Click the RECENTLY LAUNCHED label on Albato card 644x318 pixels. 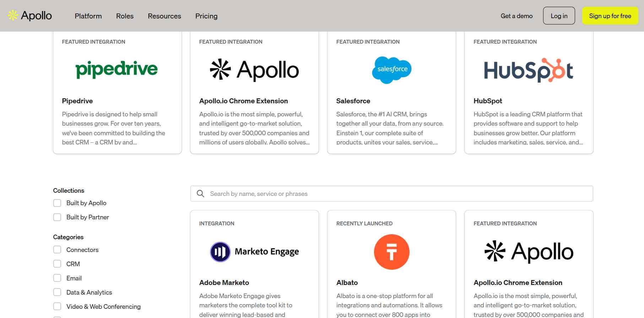point(364,224)
